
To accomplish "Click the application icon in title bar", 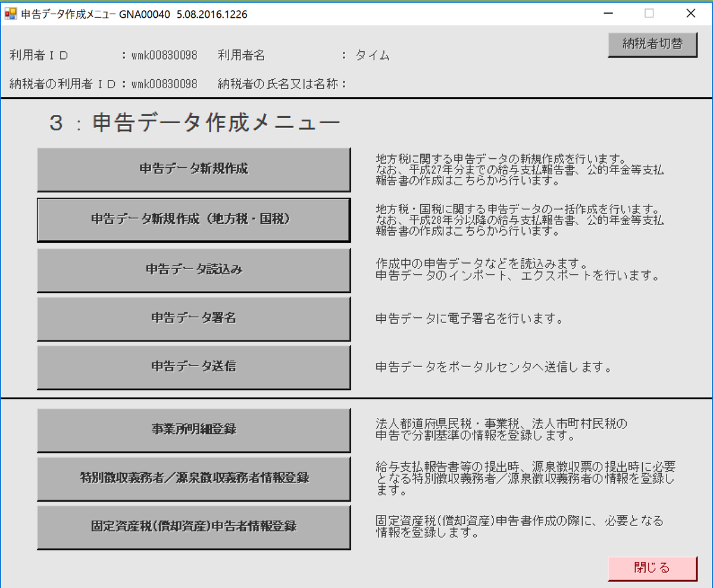I will click(11, 14).
